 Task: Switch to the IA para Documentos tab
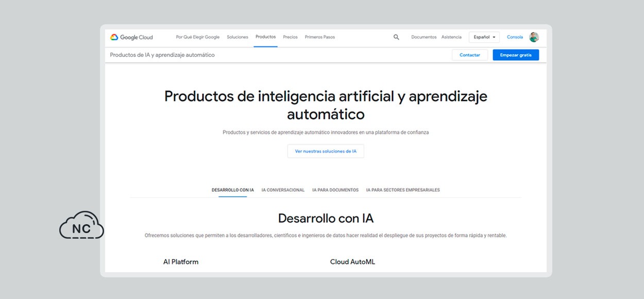335,190
